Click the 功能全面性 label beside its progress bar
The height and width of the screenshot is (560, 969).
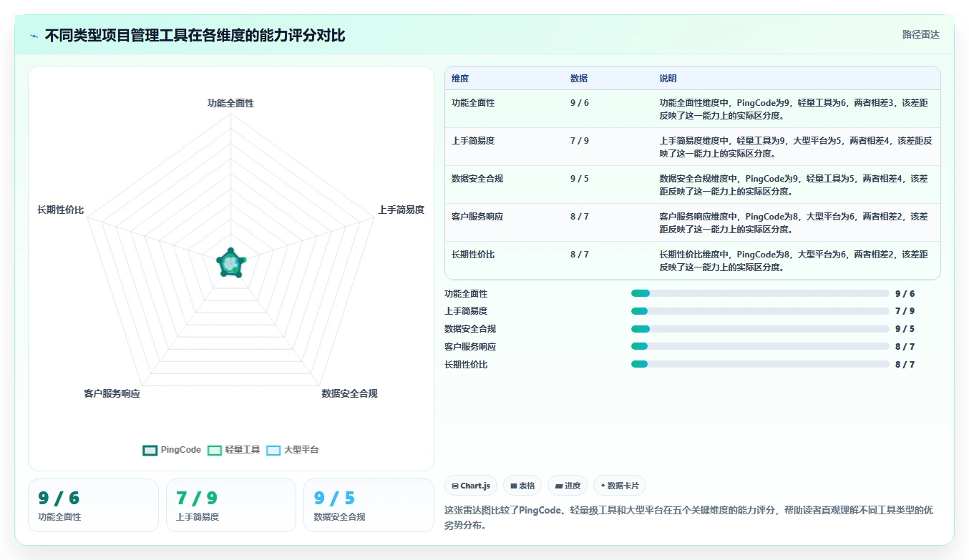pos(466,294)
